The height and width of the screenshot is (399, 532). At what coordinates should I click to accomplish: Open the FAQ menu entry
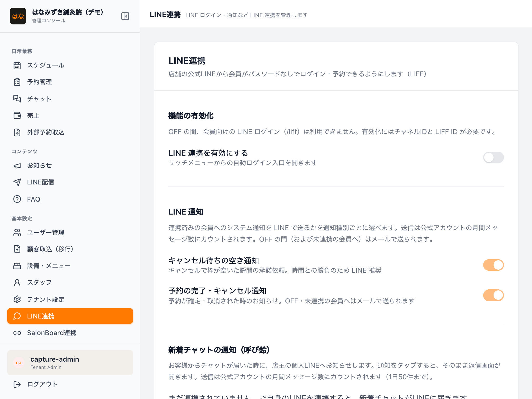pyautogui.click(x=70, y=199)
